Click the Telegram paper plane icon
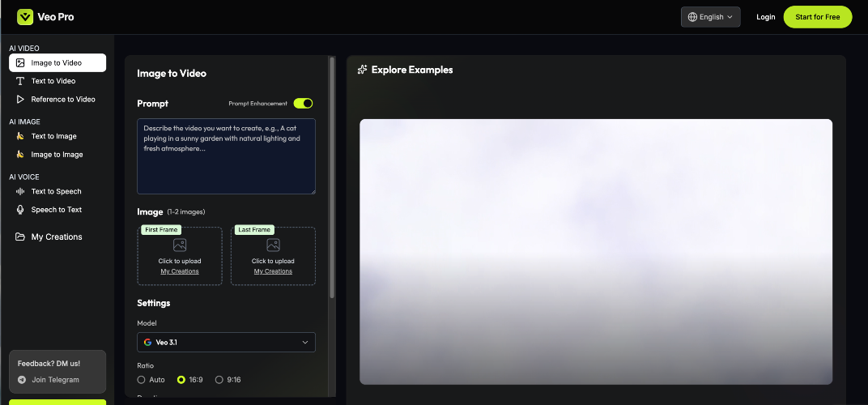The image size is (868, 405). point(22,380)
